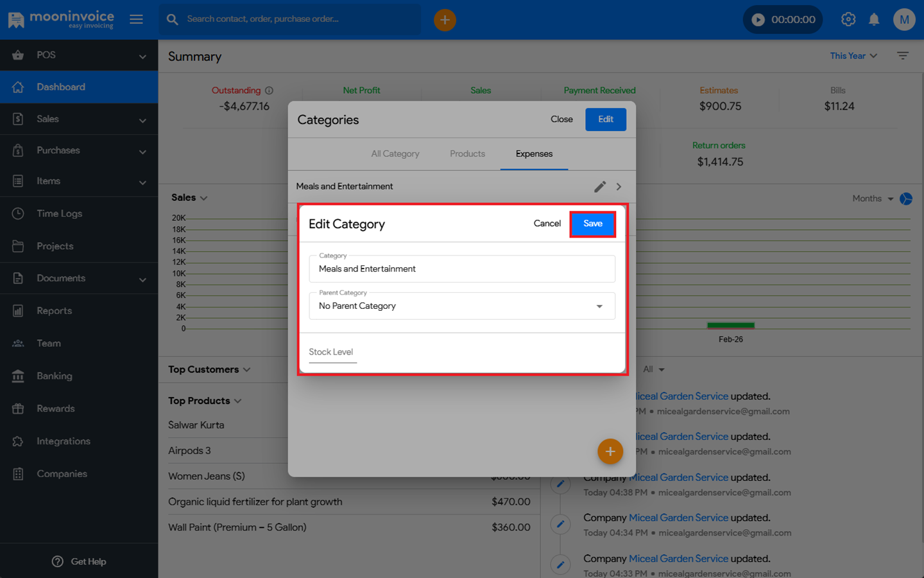The height and width of the screenshot is (578, 924).
Task: Switch to the Products tab
Action: coord(467,154)
